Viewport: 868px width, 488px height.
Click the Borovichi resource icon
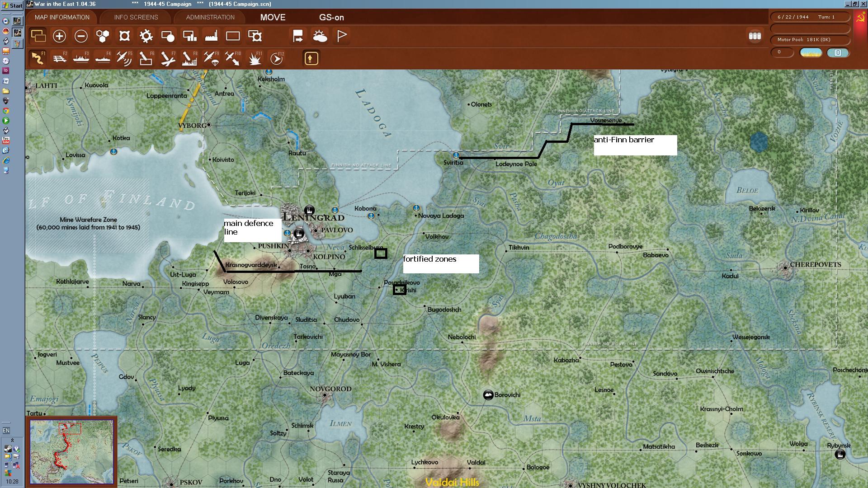click(x=488, y=395)
